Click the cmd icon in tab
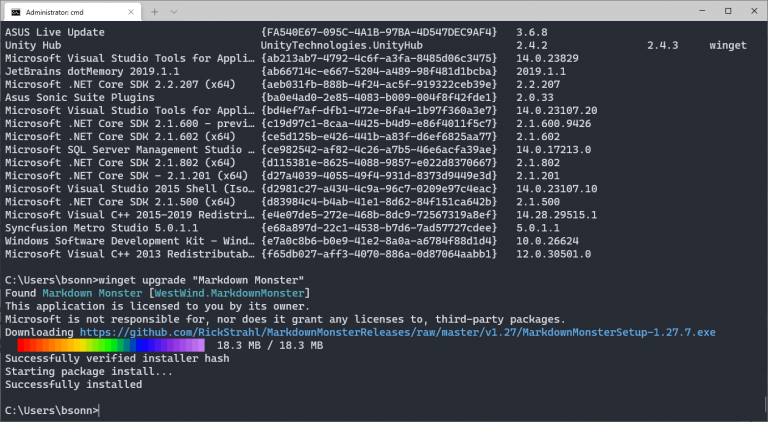 [x=16, y=12]
